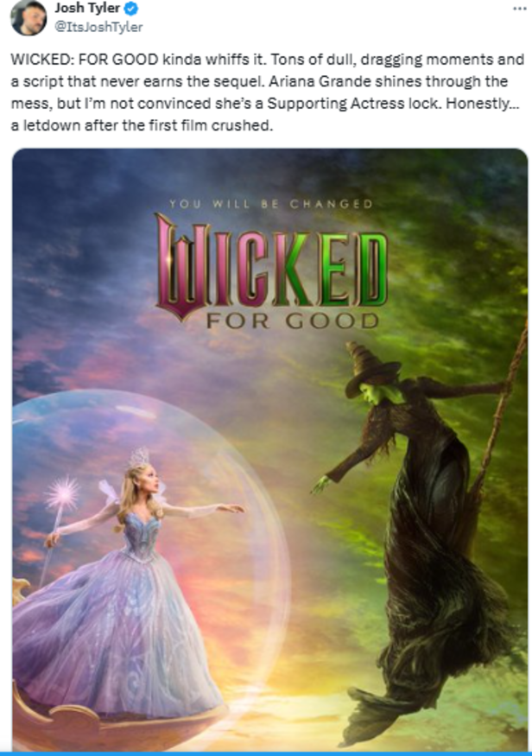Screen dimensions: 532x756
Task: Open the @ItsJoshTyler handle link
Action: [x=98, y=26]
